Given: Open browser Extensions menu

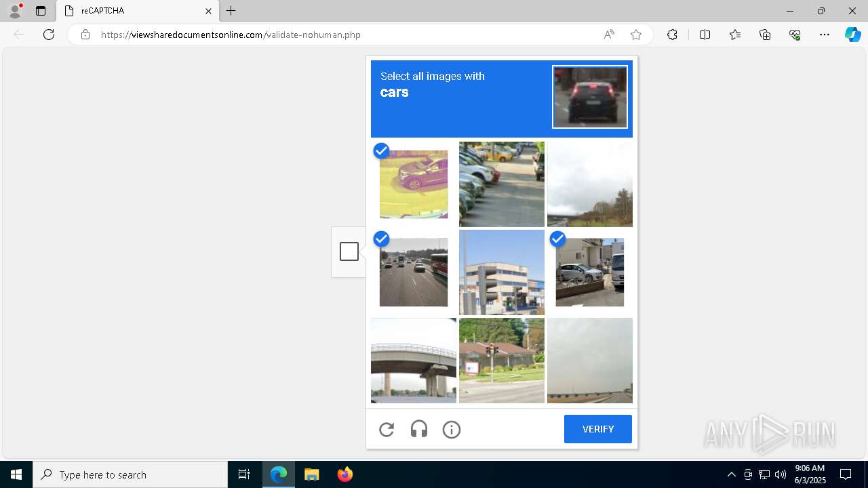Looking at the screenshot, I should pos(672,35).
